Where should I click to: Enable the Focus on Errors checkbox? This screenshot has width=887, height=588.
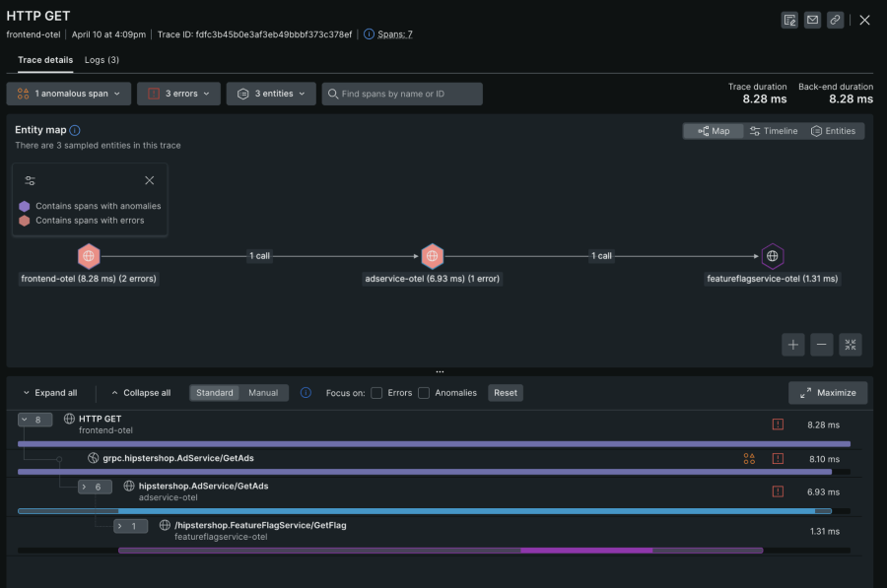(376, 393)
